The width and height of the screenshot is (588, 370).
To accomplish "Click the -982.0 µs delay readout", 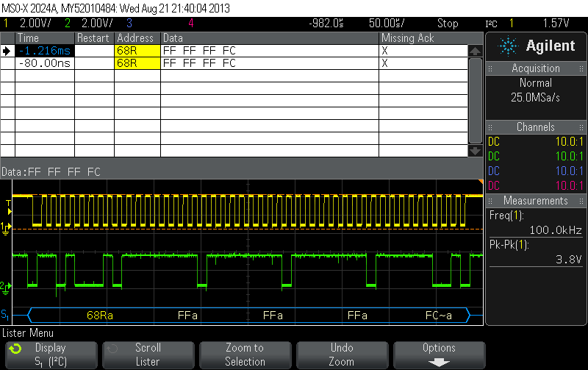I will coord(326,24).
